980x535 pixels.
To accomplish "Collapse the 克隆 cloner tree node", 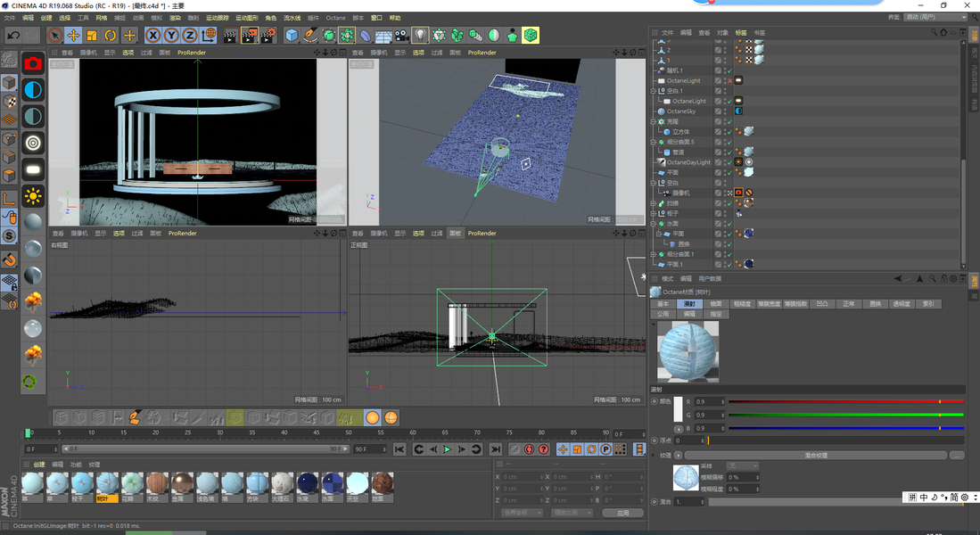I will [654, 121].
